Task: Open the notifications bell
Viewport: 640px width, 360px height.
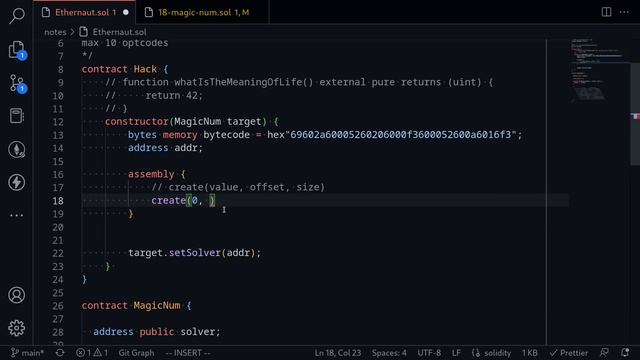Action: tap(625, 353)
